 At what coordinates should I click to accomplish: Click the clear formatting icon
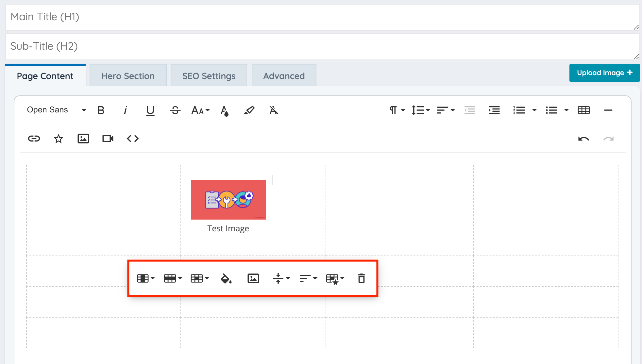pos(274,110)
